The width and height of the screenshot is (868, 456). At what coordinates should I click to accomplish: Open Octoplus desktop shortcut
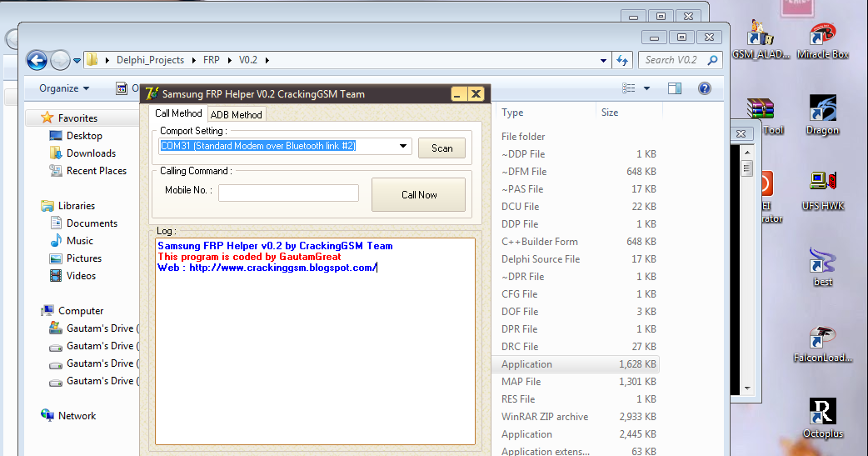tap(823, 418)
